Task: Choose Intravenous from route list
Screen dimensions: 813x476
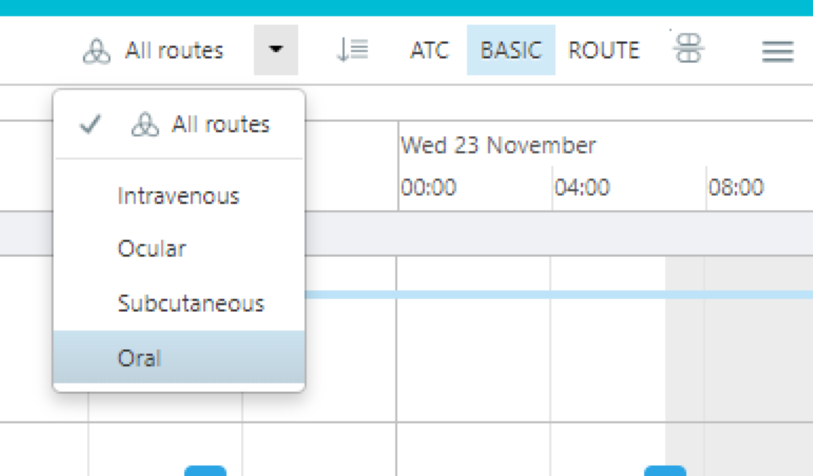Action: pos(179,196)
